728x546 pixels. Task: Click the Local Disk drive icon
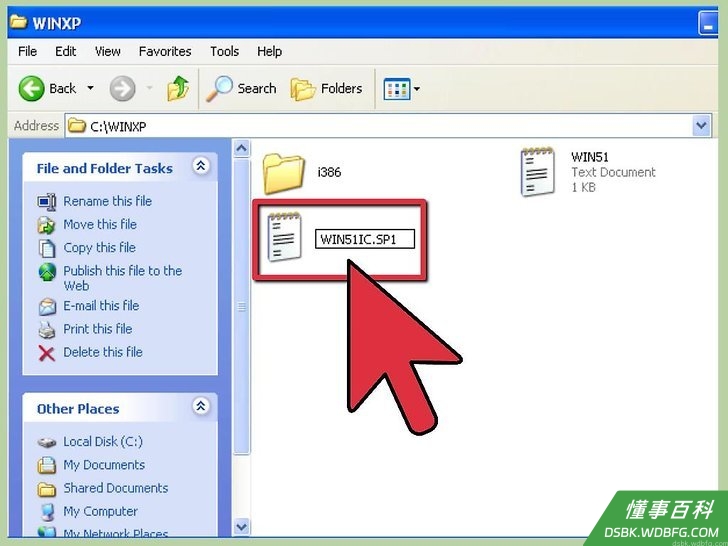[46, 442]
